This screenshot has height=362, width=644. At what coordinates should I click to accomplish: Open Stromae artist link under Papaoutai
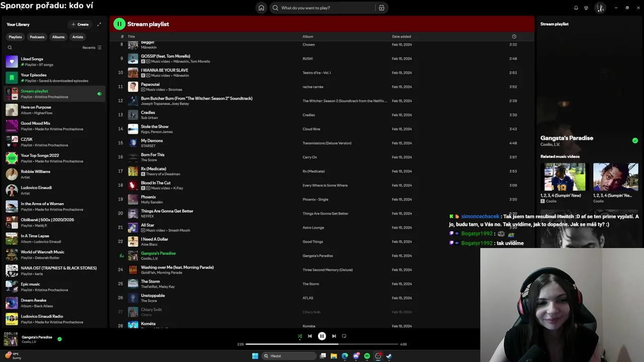pyautogui.click(x=175, y=89)
